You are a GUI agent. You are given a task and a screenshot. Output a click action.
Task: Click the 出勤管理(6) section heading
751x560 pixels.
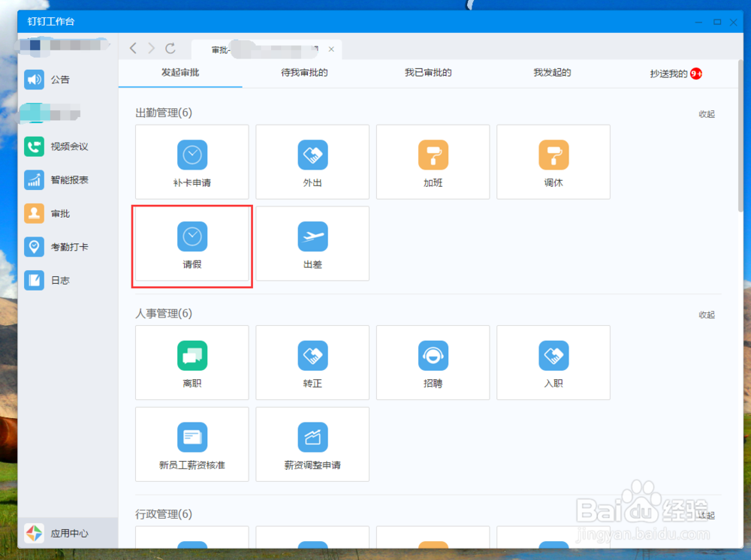pyautogui.click(x=164, y=113)
